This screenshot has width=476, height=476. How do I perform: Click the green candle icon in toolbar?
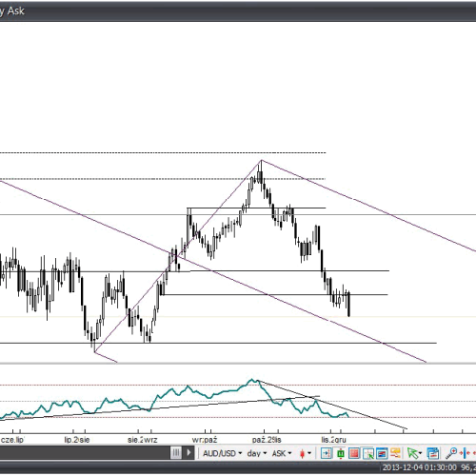(x=341, y=453)
